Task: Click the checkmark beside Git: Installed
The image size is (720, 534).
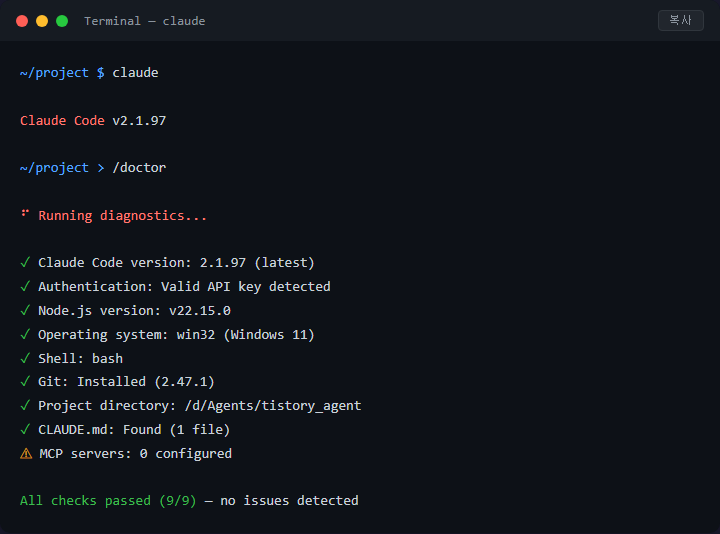Action: pyautogui.click(x=25, y=381)
